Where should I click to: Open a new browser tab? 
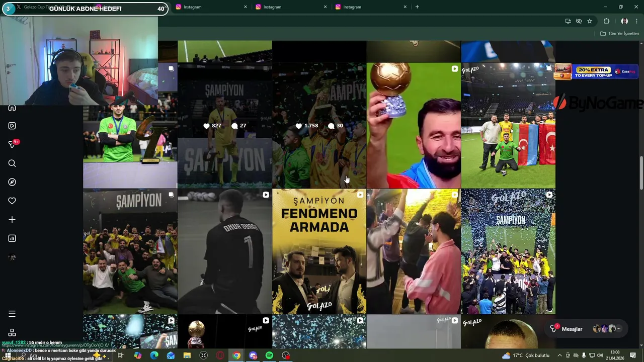(x=417, y=7)
